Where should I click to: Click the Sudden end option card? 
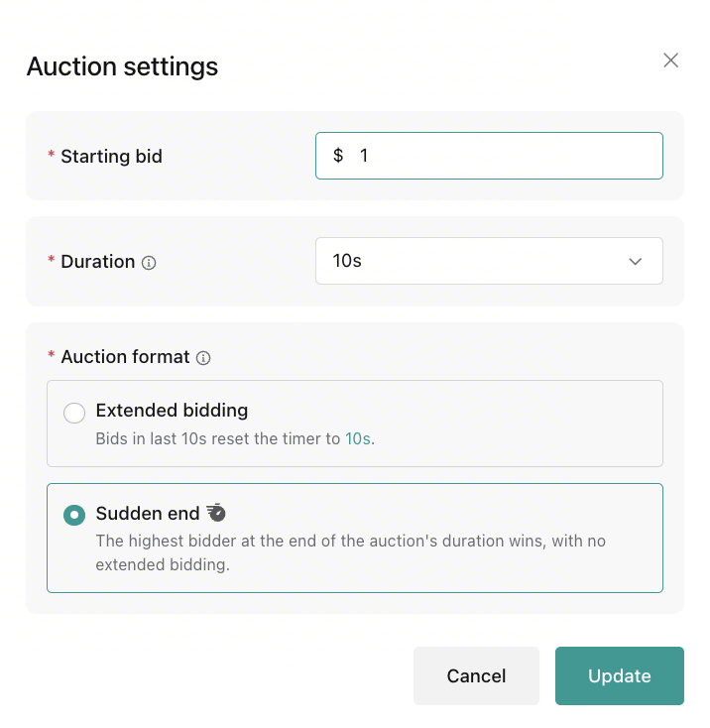coord(355,539)
